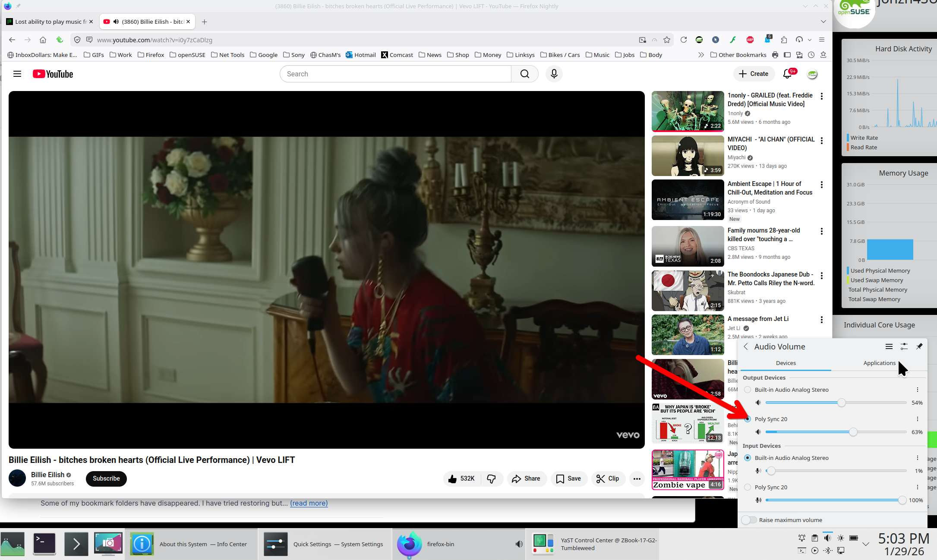Open the YouTube hamburger guide menu

click(x=17, y=74)
